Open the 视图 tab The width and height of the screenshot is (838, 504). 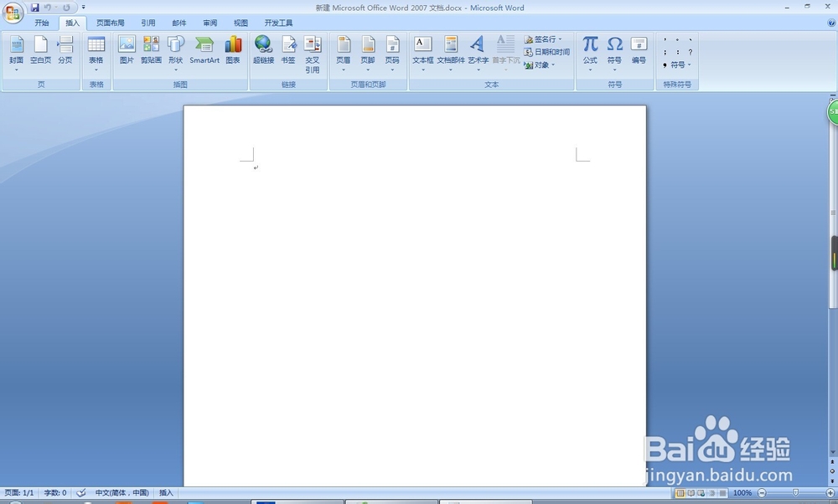(241, 23)
